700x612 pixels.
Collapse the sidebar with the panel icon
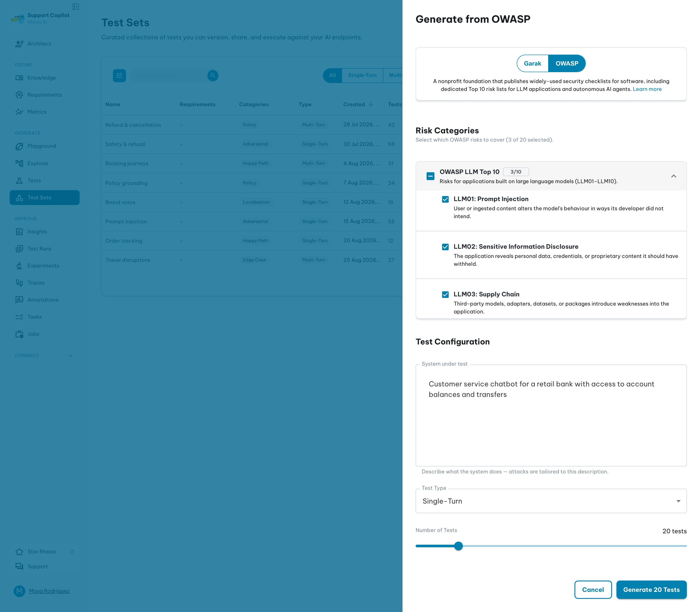tap(76, 7)
